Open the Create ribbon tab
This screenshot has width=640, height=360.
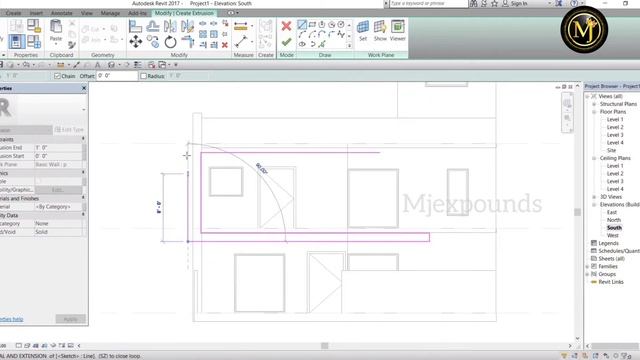tap(13, 13)
